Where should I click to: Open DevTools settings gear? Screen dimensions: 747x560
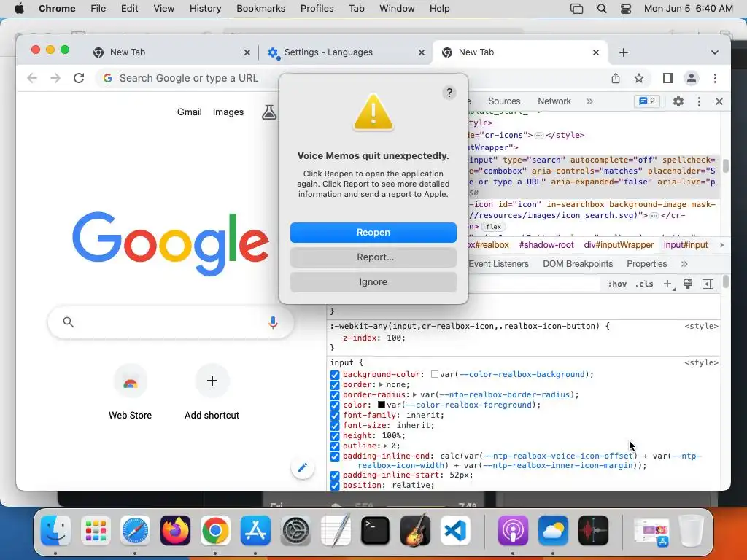click(678, 101)
